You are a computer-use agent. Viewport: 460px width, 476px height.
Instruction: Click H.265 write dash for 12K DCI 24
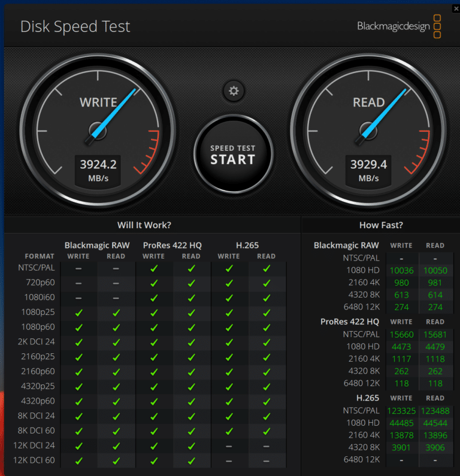[229, 446]
